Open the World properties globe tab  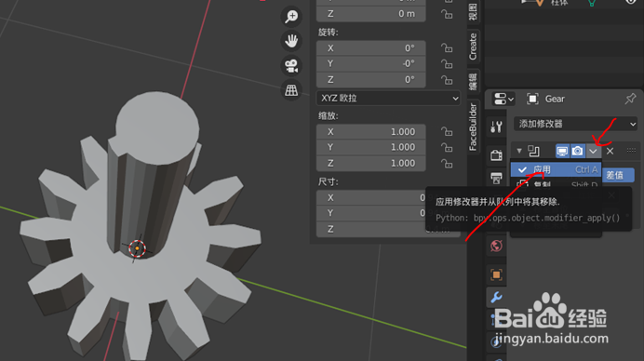click(x=496, y=246)
